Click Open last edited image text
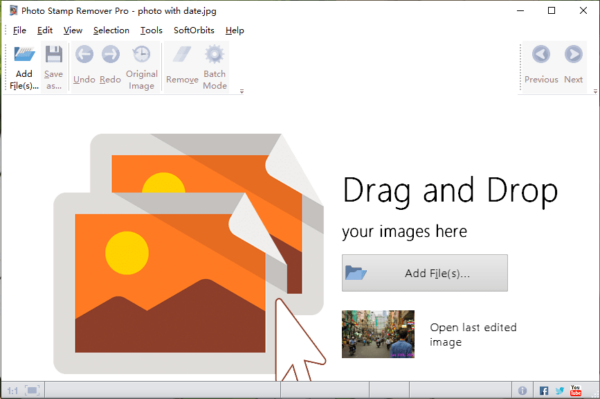The height and width of the screenshot is (399, 600). pyautogui.click(x=473, y=334)
